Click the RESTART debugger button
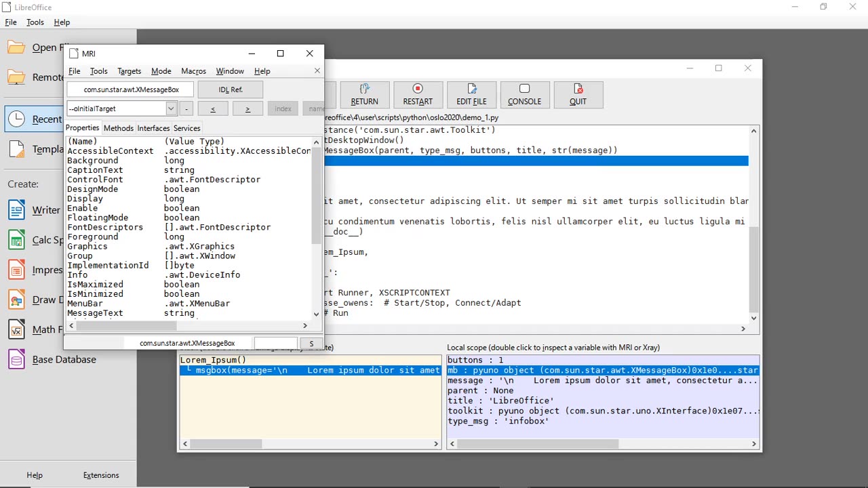Viewport: 868px width, 488px height. [x=418, y=94]
